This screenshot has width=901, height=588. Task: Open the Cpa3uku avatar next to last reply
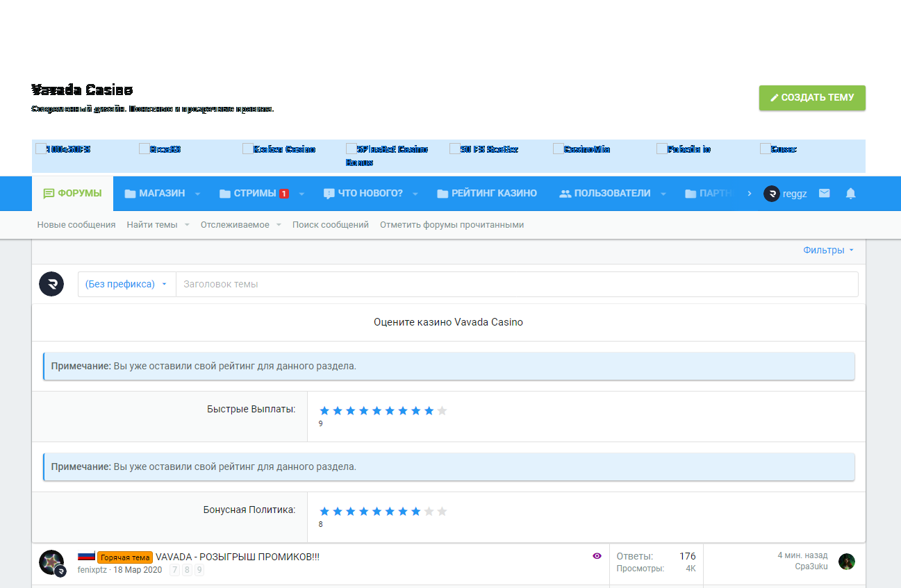846,562
